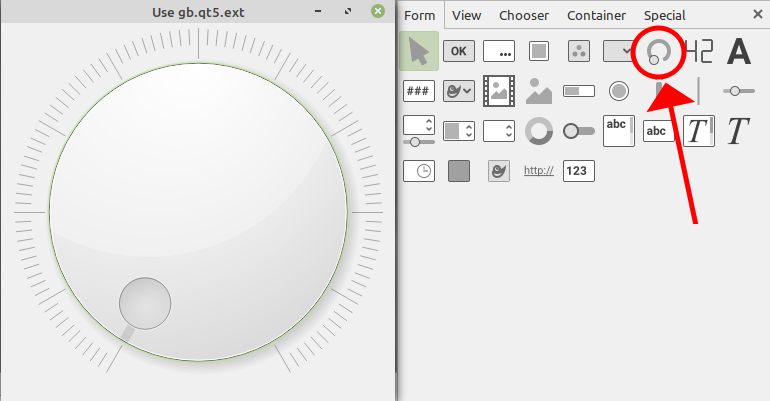Choose the ButtonBox control with three dots
This screenshot has width=770, height=401.
499,51
